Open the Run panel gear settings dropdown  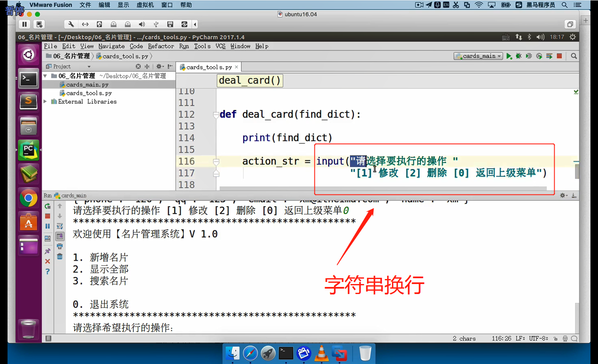[x=563, y=195]
